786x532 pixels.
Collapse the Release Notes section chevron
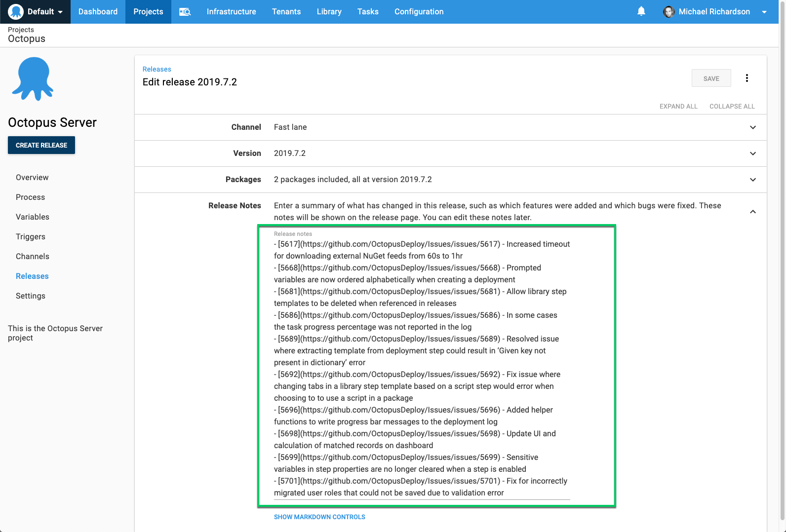pos(753,212)
